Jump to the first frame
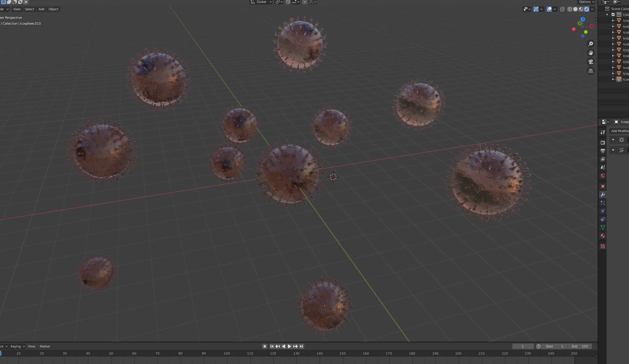This screenshot has height=364, width=629. point(272,346)
